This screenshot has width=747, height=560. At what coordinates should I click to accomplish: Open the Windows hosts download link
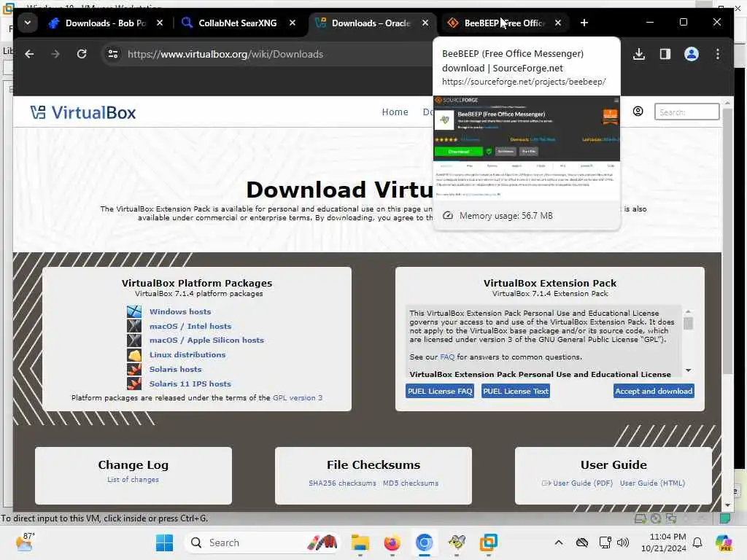click(x=180, y=311)
